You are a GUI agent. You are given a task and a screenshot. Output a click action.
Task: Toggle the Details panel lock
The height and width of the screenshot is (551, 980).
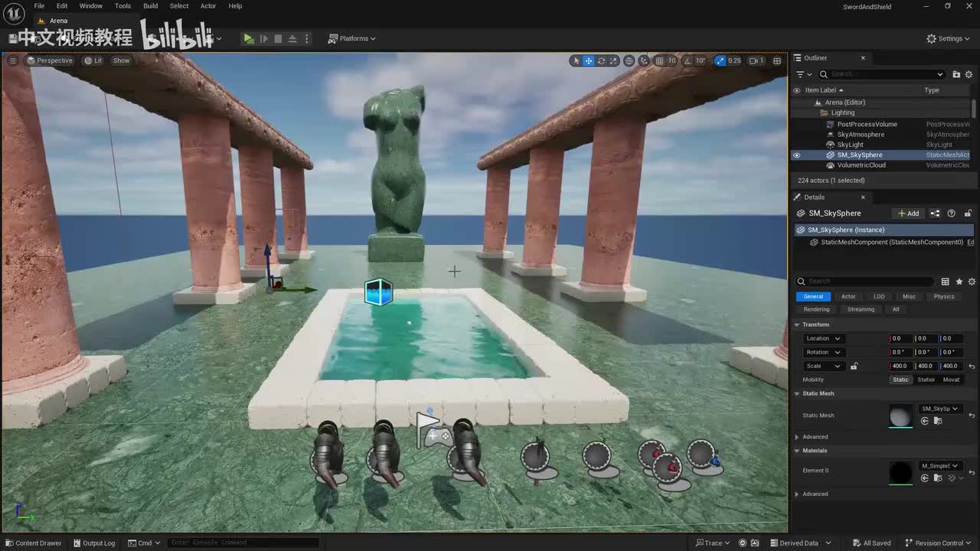tap(968, 214)
